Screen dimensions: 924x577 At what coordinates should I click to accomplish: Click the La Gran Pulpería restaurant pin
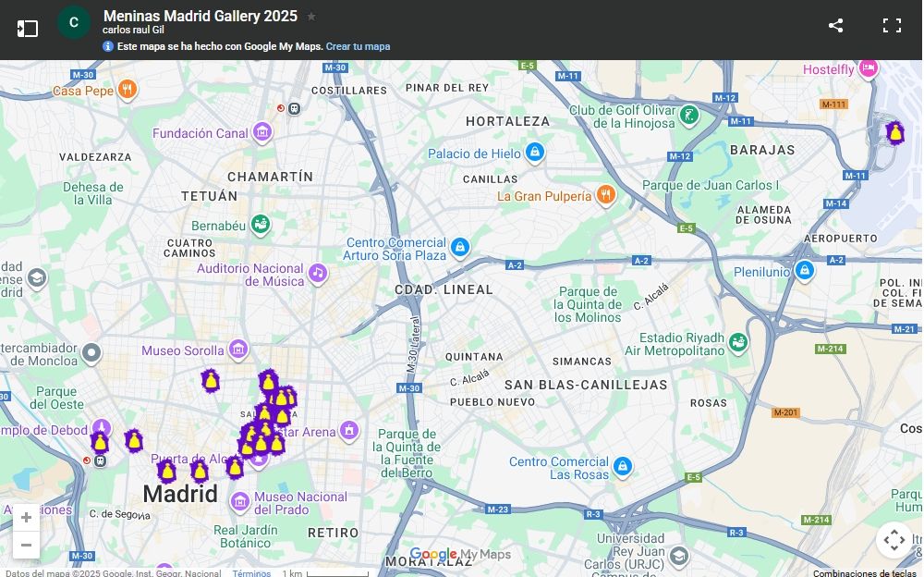605,195
